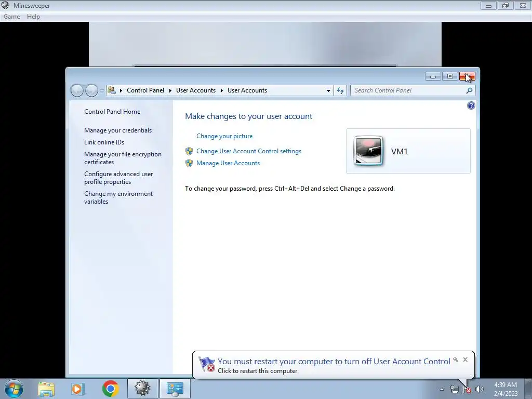Open Change my environment variables
The width and height of the screenshot is (532, 399).
118,197
